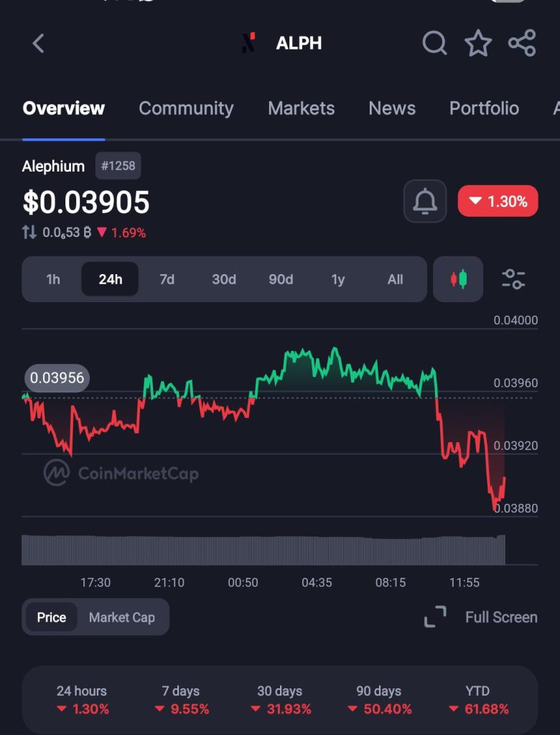The height and width of the screenshot is (735, 560).
Task: Tap the 21:10 time axis label
Action: pos(169,583)
